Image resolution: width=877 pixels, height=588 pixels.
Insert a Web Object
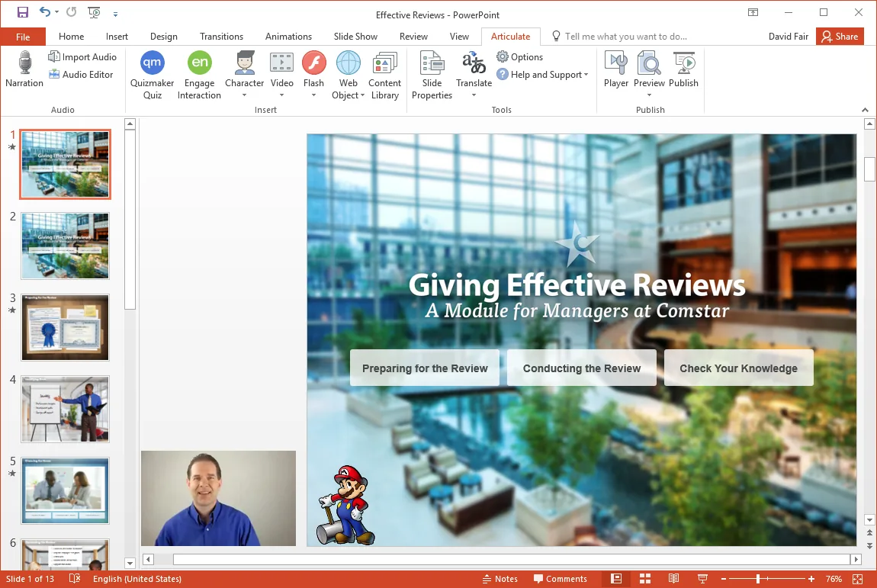(348, 76)
